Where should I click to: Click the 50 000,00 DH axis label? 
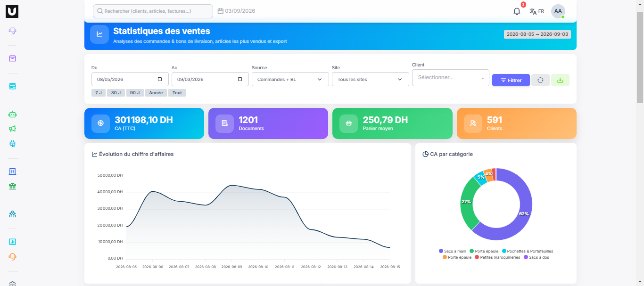click(110, 175)
